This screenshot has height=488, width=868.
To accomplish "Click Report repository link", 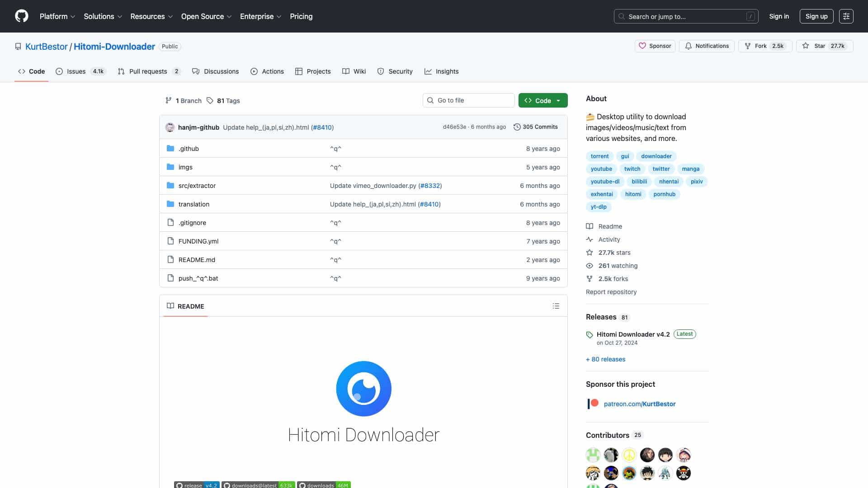I will tap(611, 291).
